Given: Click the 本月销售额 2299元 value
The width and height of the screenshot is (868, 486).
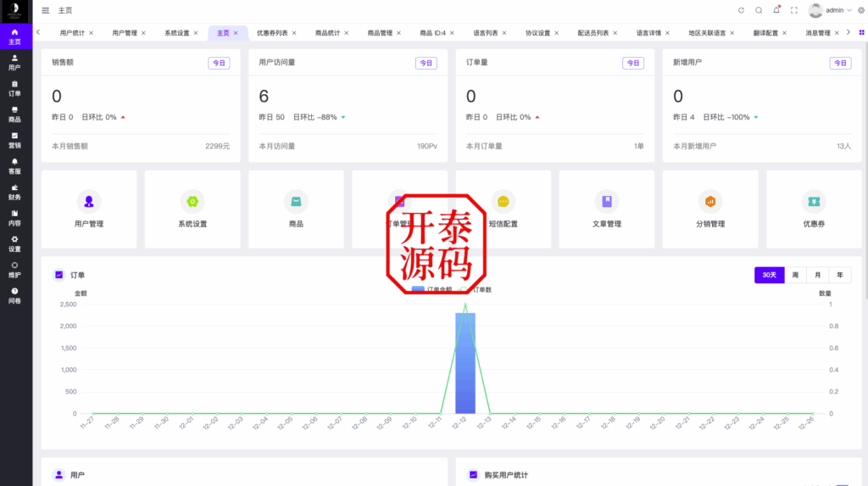Looking at the screenshot, I should pos(217,146).
